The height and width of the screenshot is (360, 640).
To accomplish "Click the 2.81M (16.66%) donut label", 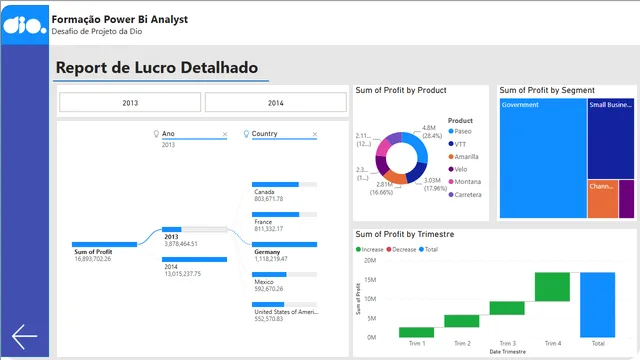I will coord(382,188).
